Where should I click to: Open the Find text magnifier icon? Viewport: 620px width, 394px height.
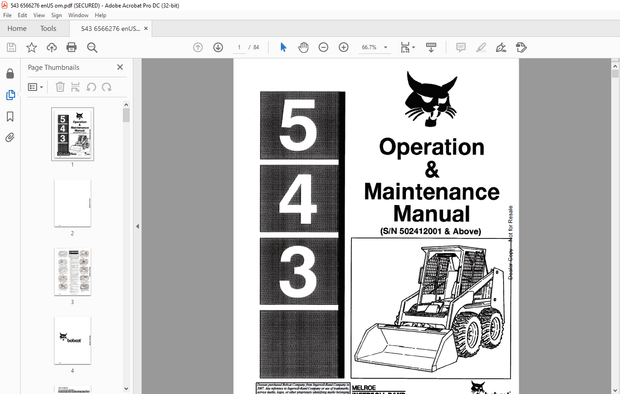pos(92,47)
